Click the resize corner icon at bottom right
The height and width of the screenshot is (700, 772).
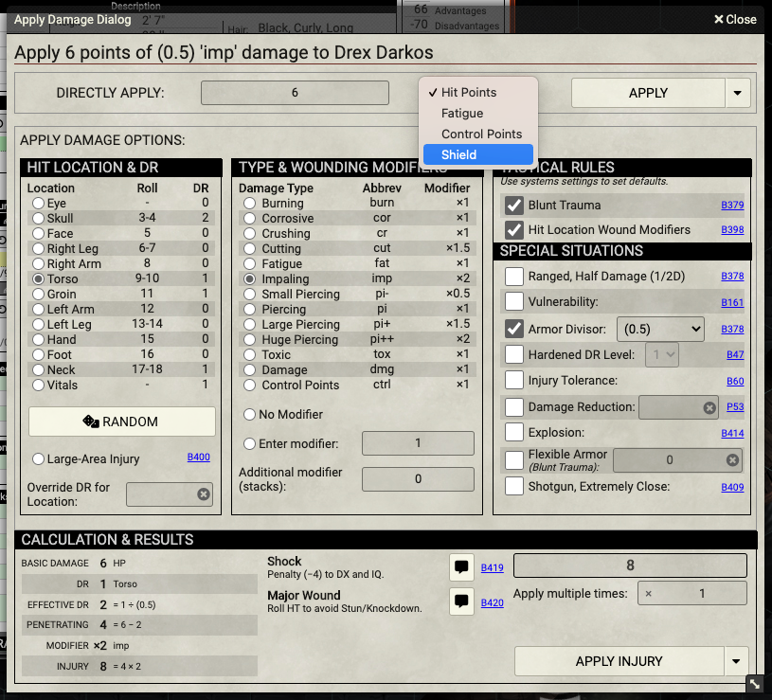coord(755,683)
